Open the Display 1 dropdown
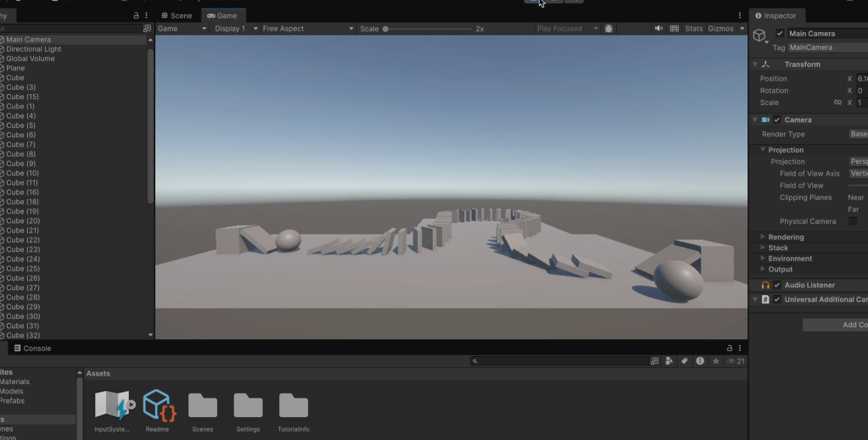Image resolution: width=868 pixels, height=440 pixels. [234, 29]
